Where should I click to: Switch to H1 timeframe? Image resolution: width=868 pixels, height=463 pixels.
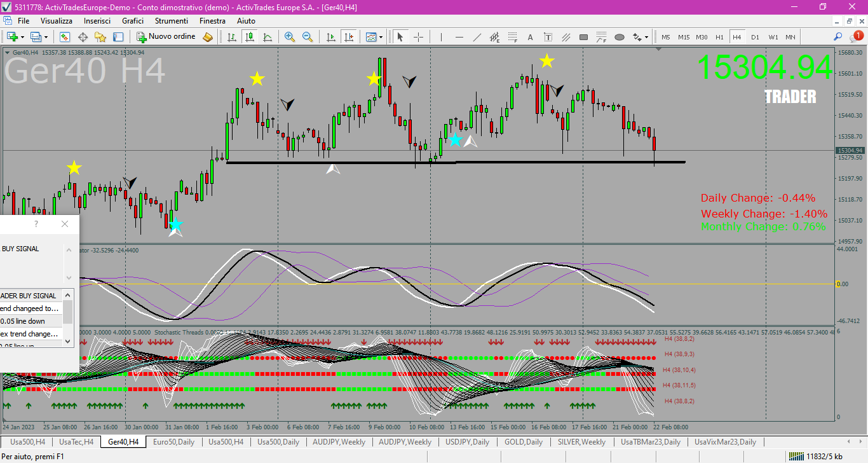click(719, 37)
